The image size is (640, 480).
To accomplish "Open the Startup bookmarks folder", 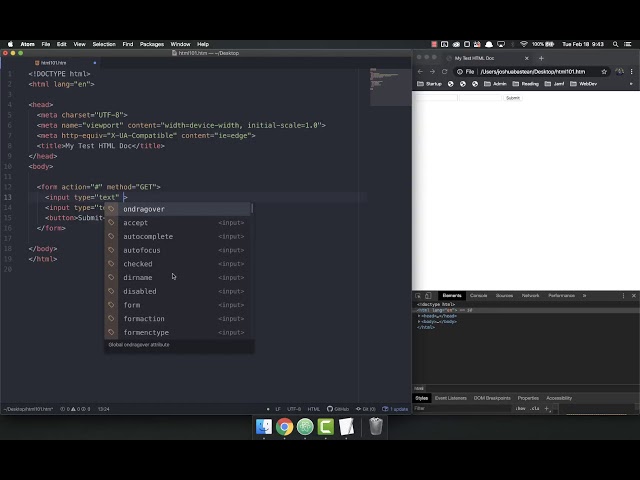I will click(x=429, y=84).
